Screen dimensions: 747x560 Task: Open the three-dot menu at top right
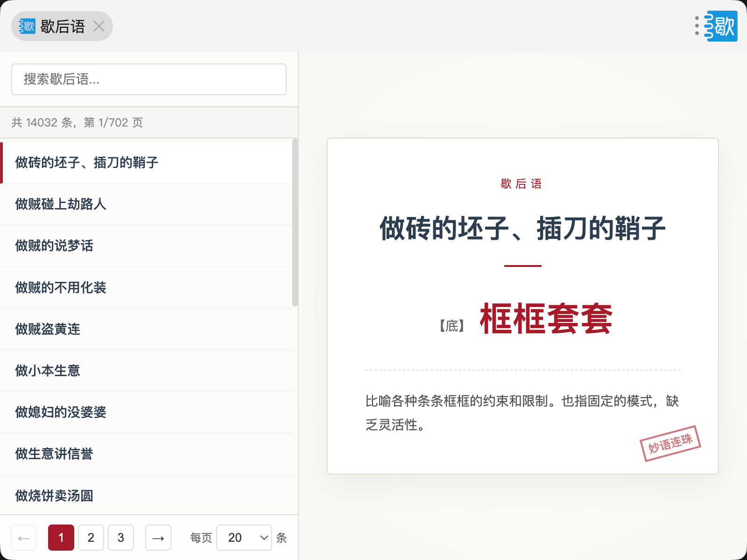point(697,26)
